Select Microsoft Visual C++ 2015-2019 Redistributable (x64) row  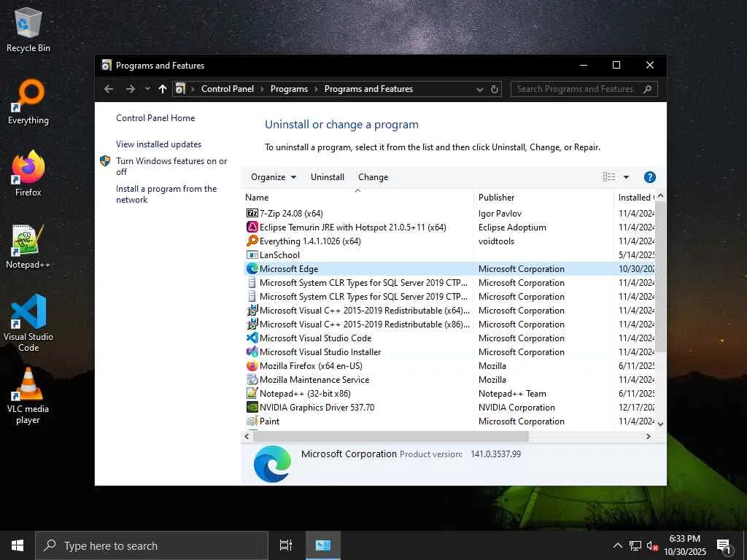point(449,311)
